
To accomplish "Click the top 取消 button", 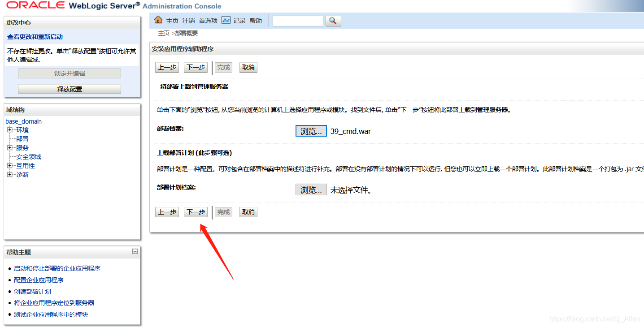I will (248, 67).
